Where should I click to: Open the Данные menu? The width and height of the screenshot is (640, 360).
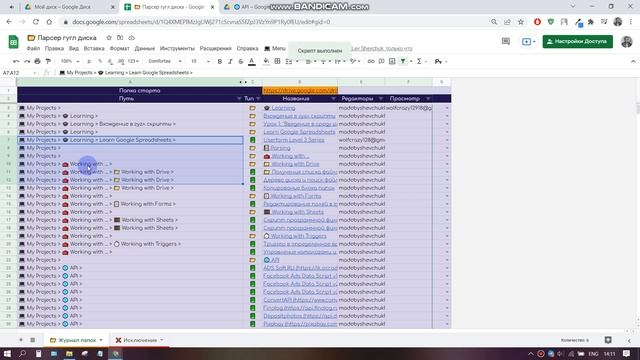click(144, 48)
